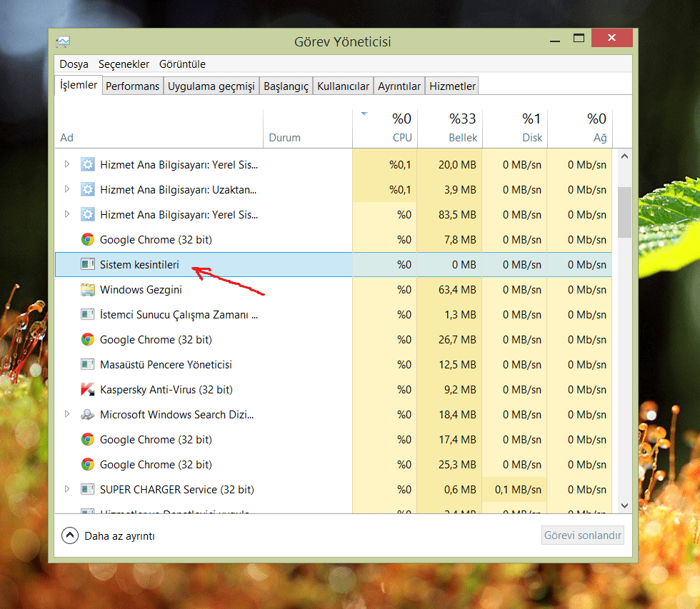
Task: Maximize the Görev Yöneticisi window
Action: tap(579, 39)
